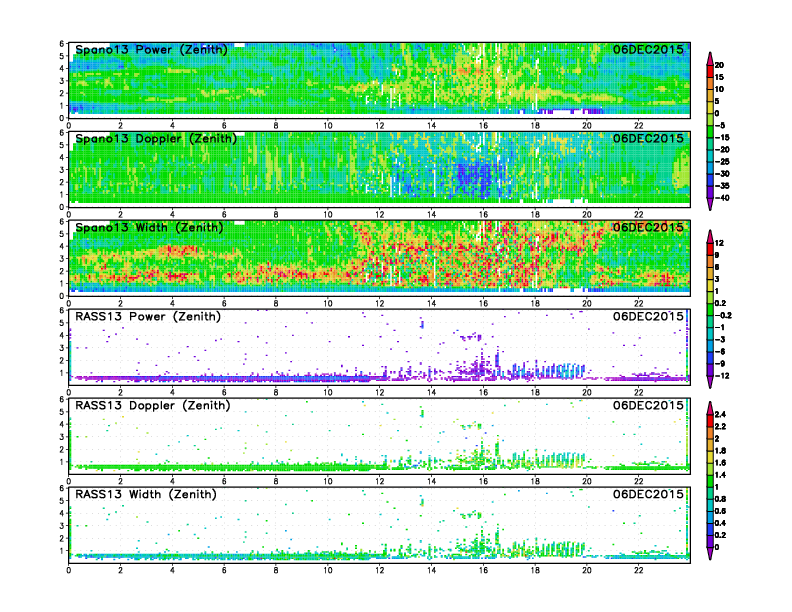This screenshot has width=792, height=612.
Task: Click the '-0.2' label on the middle colorbar
Action: 723,316
